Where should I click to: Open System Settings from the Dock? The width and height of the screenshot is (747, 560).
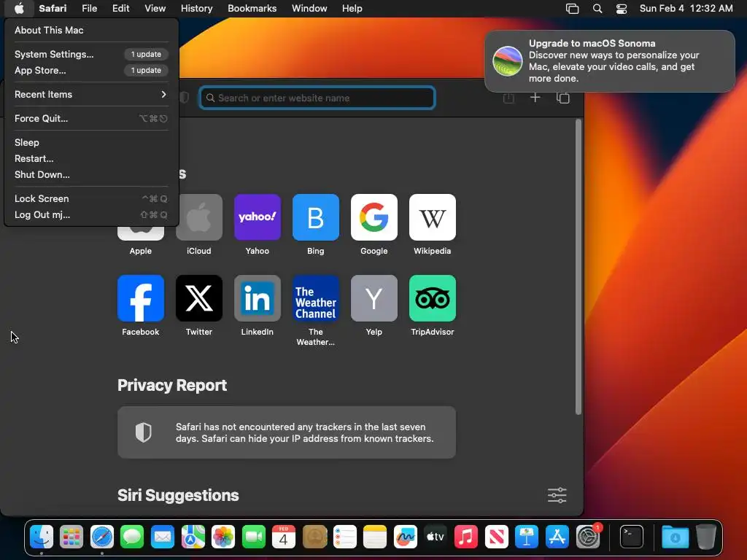tap(587, 537)
